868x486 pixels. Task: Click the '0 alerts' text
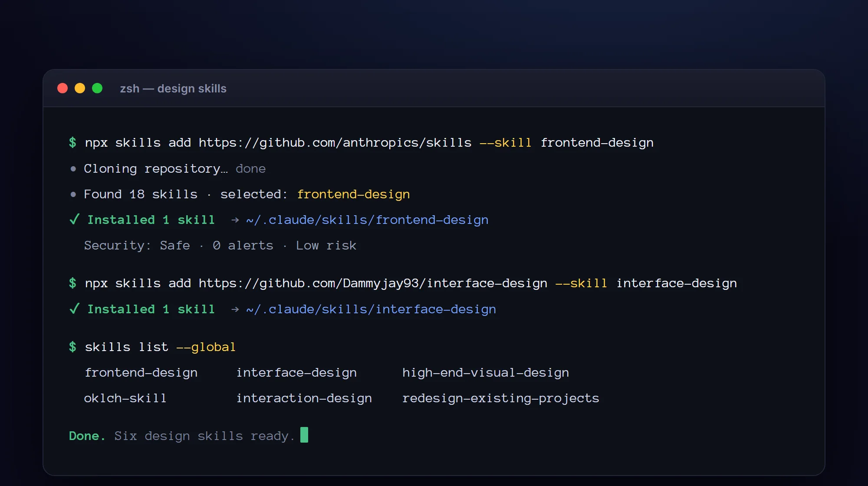click(243, 246)
